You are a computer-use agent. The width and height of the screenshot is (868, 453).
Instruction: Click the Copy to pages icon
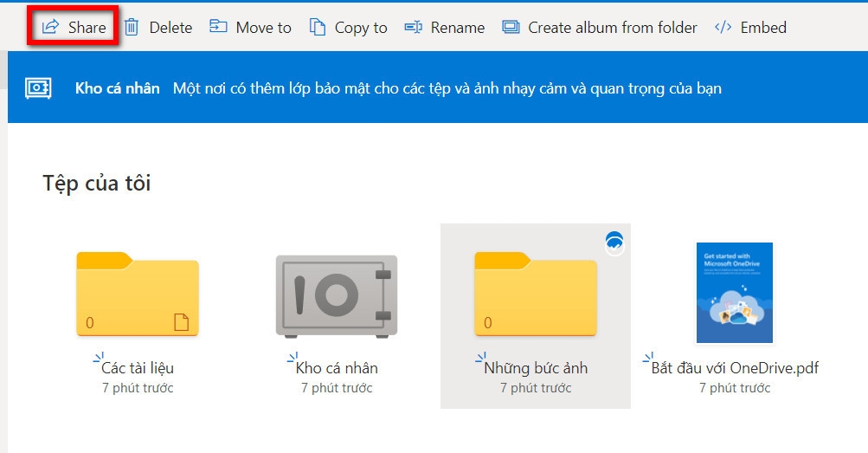pos(318,27)
